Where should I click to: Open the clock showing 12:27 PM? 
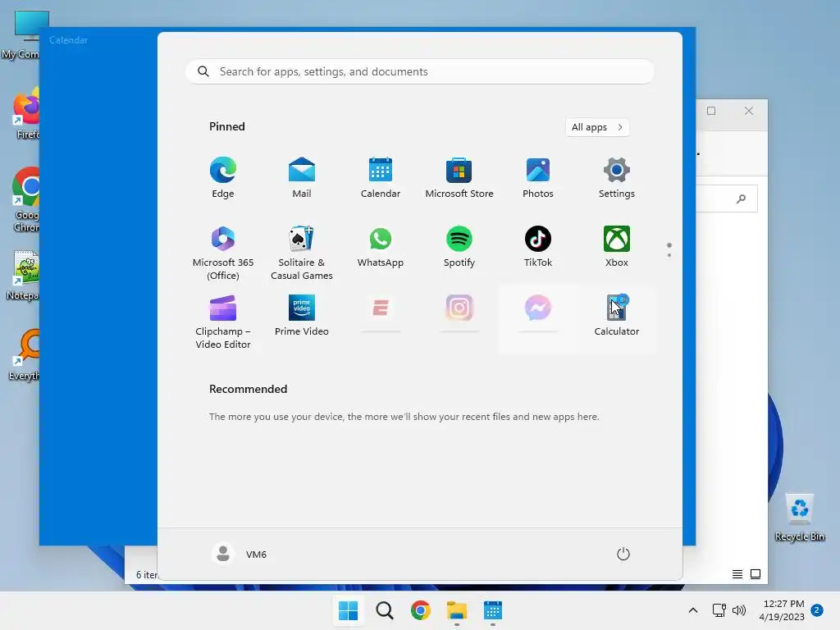click(782, 610)
